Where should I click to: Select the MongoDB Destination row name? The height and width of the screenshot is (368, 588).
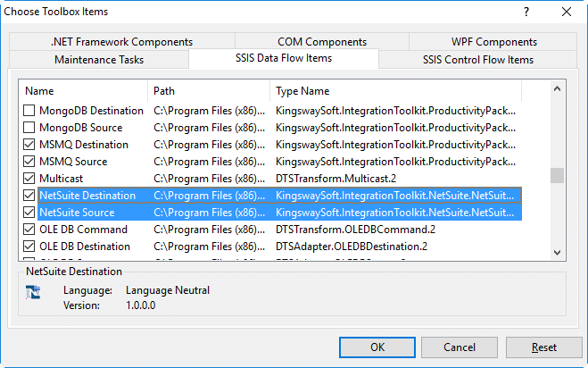point(91,111)
